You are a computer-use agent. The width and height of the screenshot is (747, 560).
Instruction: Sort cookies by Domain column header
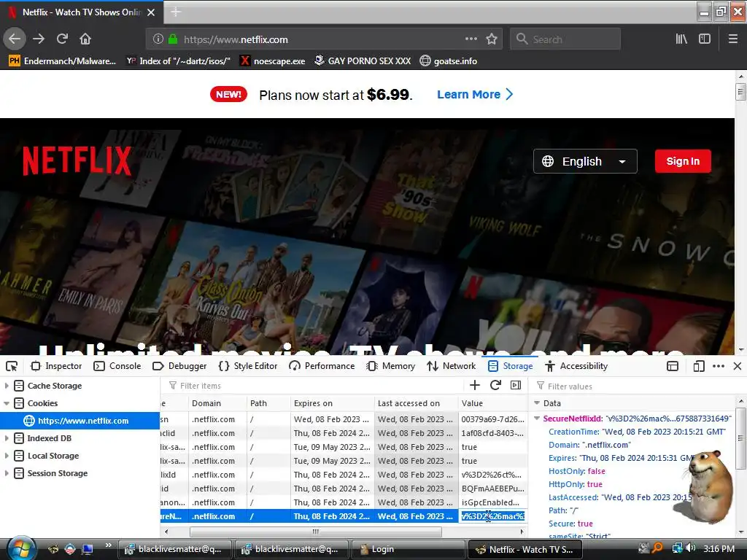217,403
